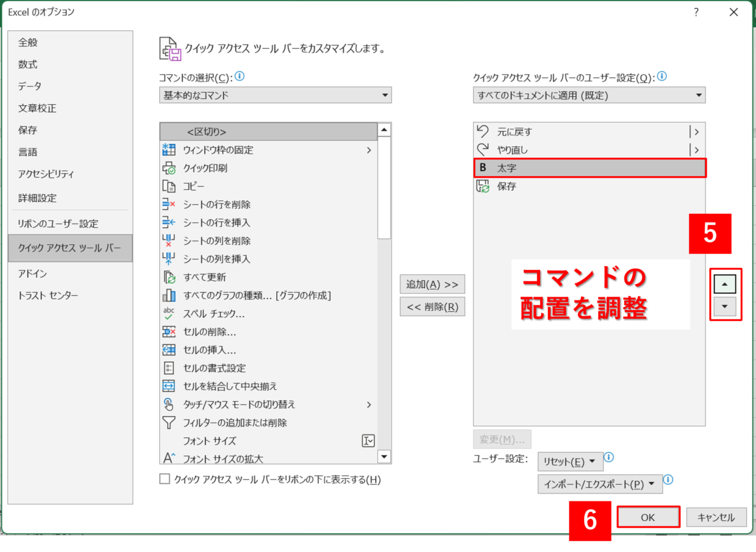Viewport: 756px width, 552px height.
Task: Click the dialog Help question mark
Action: coord(696,12)
